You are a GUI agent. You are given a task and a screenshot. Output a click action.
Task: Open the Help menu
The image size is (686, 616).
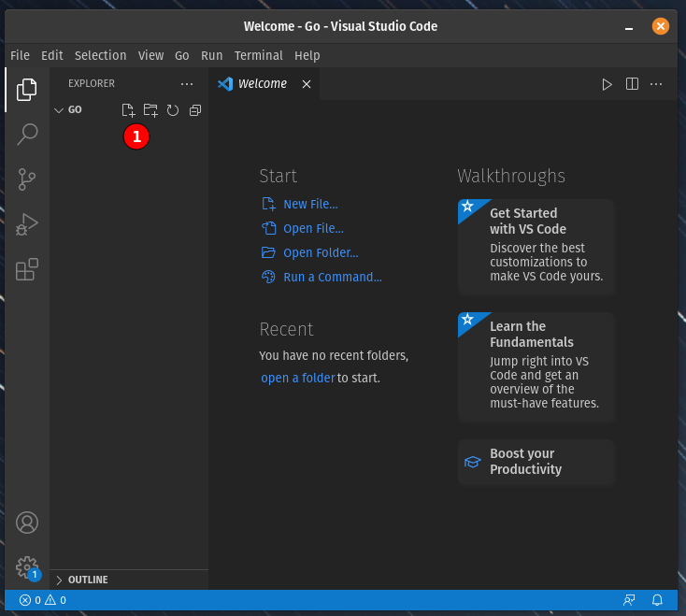pos(307,55)
